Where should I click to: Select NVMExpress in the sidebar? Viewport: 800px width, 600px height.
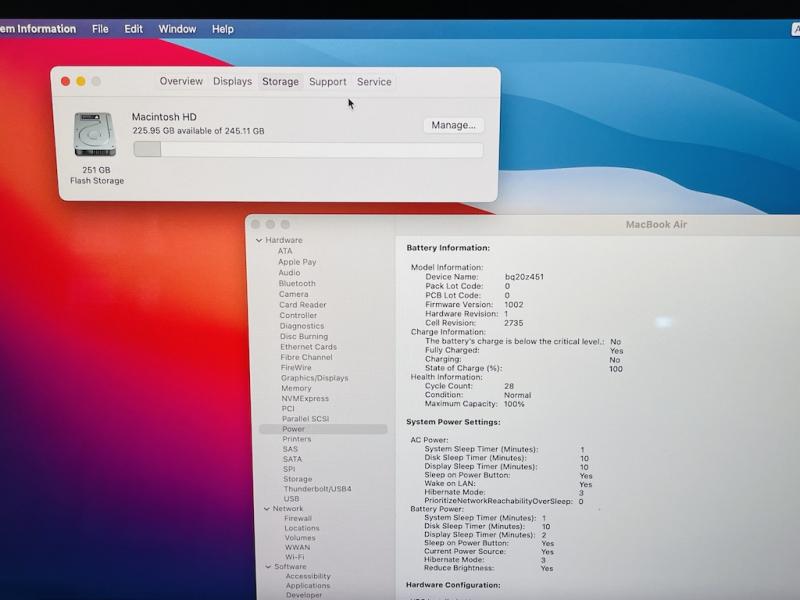[x=304, y=398]
